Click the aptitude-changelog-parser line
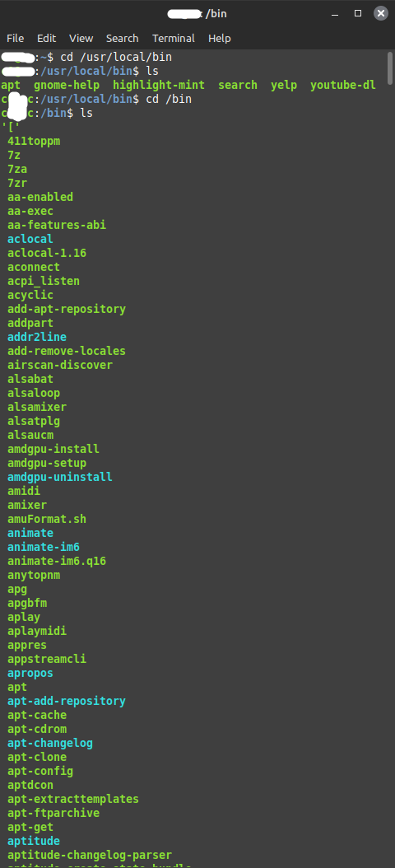The width and height of the screenshot is (395, 868). tap(90, 855)
